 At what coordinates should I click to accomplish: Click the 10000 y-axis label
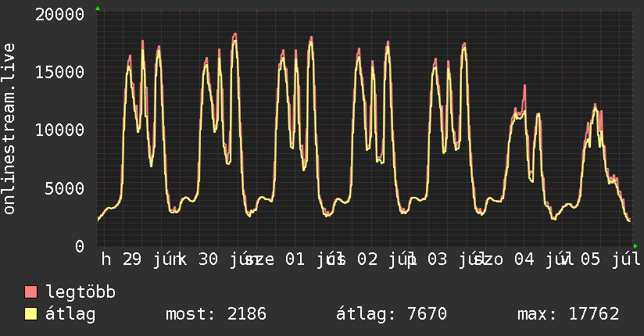click(59, 130)
